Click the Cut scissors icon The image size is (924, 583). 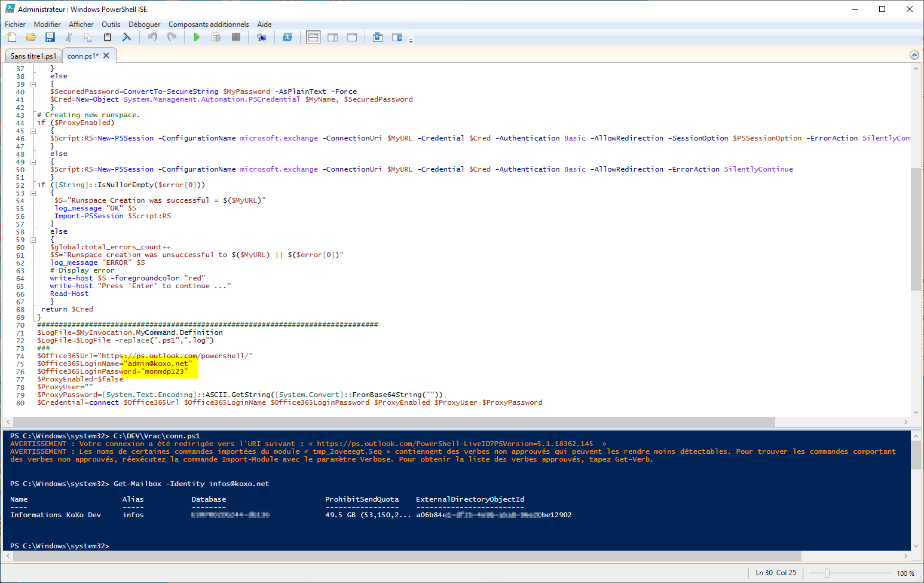click(x=69, y=37)
